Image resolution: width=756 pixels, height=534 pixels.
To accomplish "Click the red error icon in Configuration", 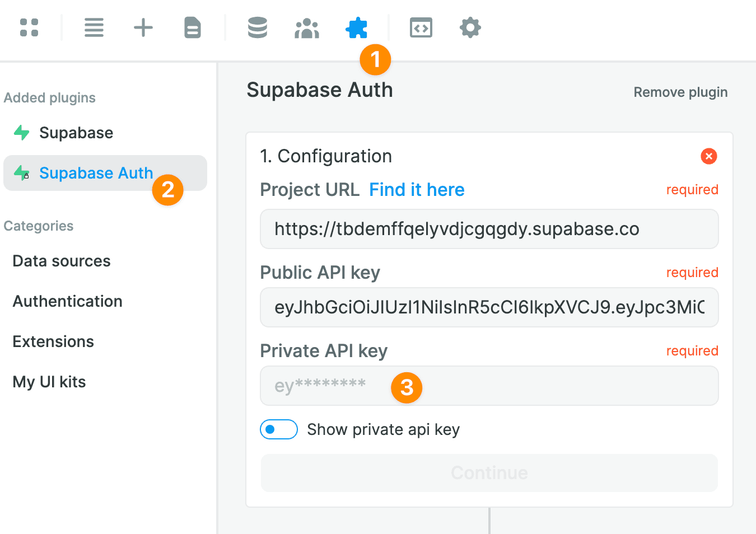I will pos(709,156).
